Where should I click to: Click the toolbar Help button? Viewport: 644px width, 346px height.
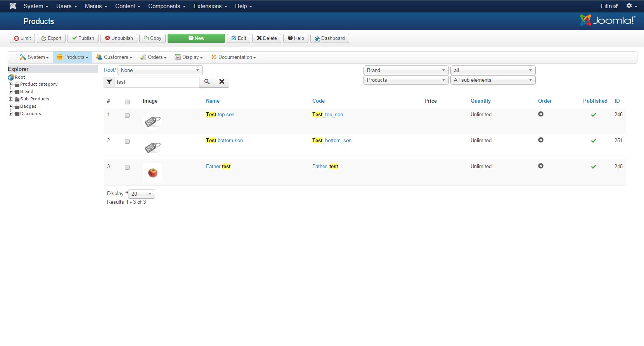point(296,38)
